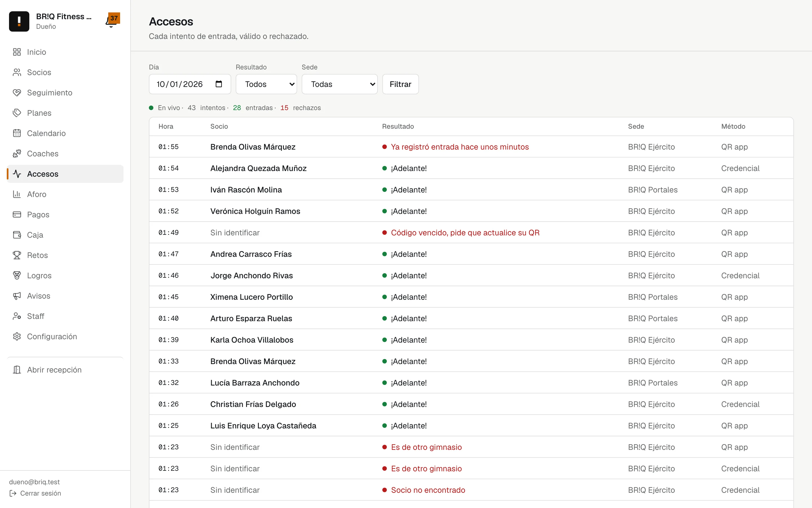Click the Staff user-gear icon
812x508 pixels.
17,316
